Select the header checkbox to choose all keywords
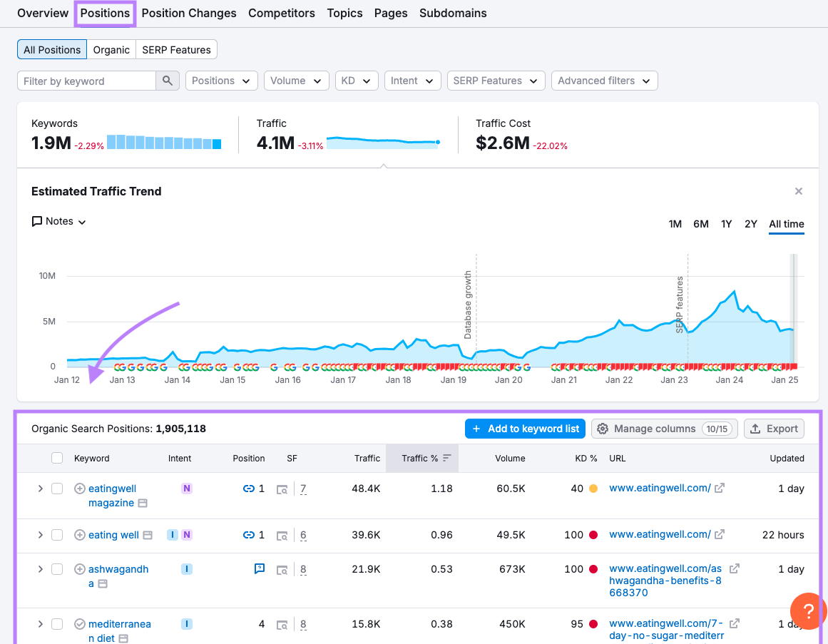Screen dimensions: 828x644 [56, 458]
